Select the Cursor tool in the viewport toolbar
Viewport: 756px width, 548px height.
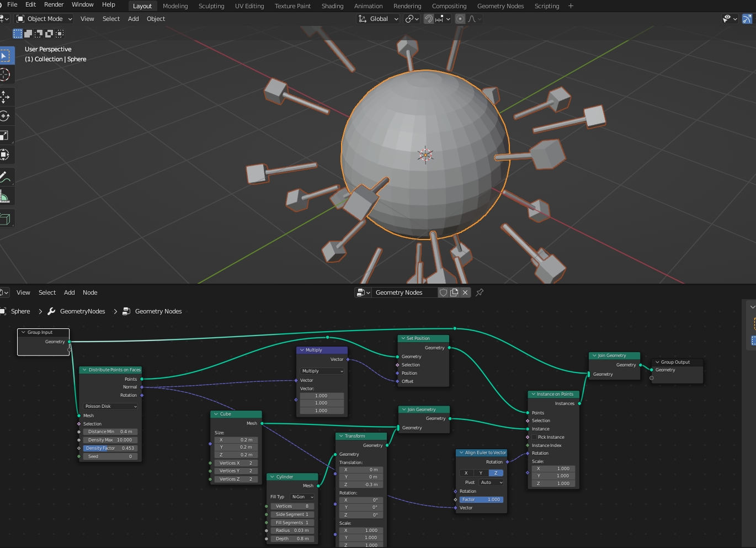tap(5, 75)
